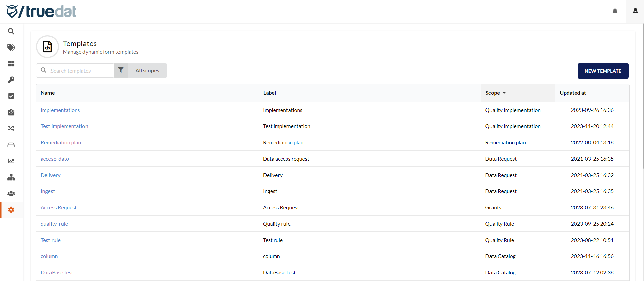
Task: Open the Remediation plan template link
Action: pyautogui.click(x=61, y=143)
